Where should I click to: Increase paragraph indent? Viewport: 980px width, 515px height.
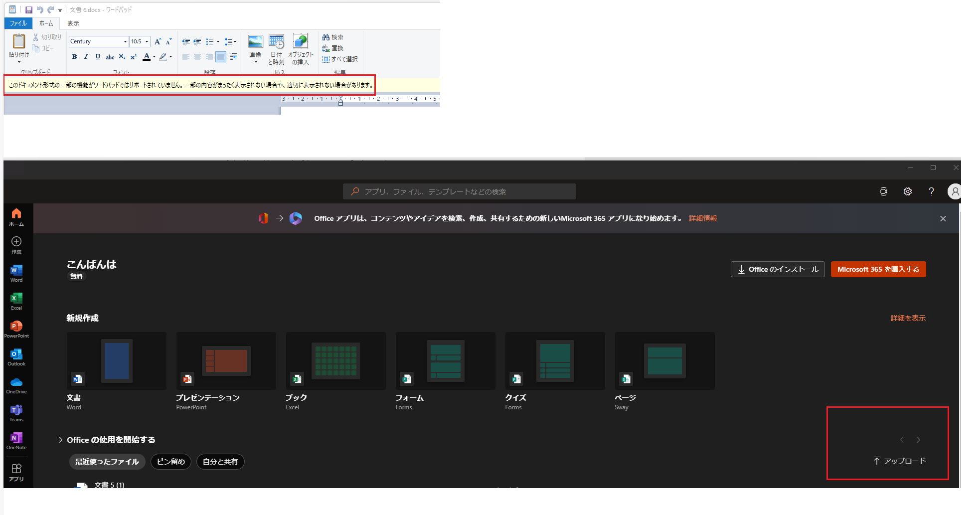pyautogui.click(x=197, y=42)
